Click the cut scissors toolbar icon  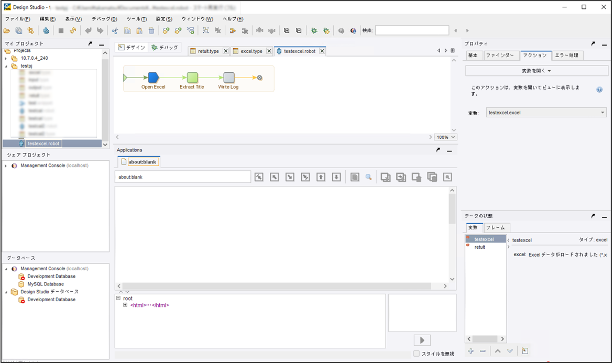[115, 31]
